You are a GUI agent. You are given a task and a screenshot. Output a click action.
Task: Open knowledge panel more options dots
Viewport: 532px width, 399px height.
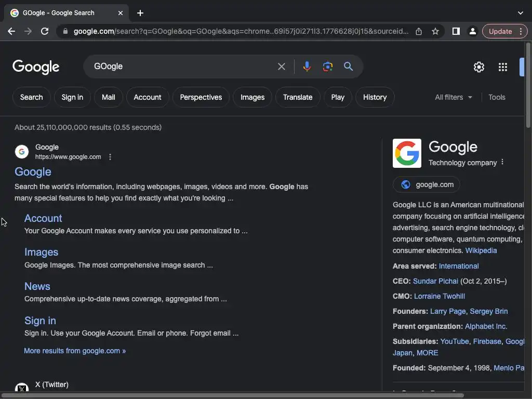(x=502, y=162)
